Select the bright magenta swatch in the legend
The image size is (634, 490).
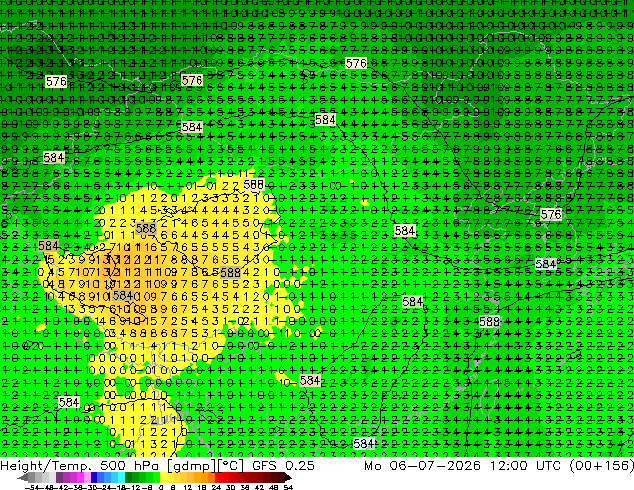pyautogui.click(x=80, y=477)
